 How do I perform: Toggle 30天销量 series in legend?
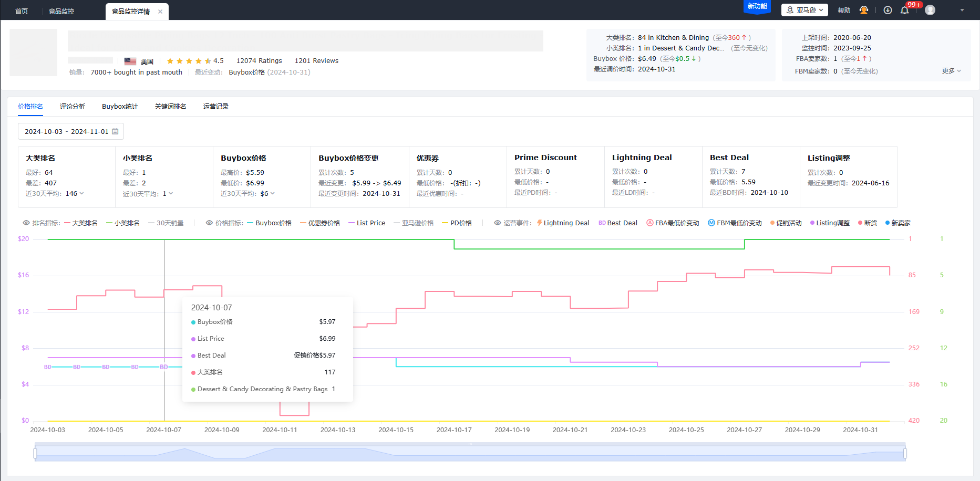pos(166,223)
